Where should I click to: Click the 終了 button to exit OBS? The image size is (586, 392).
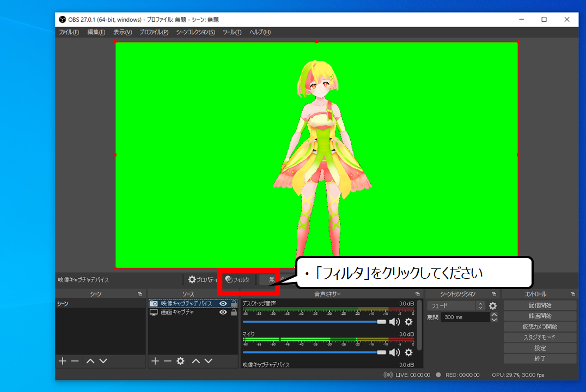(540, 358)
